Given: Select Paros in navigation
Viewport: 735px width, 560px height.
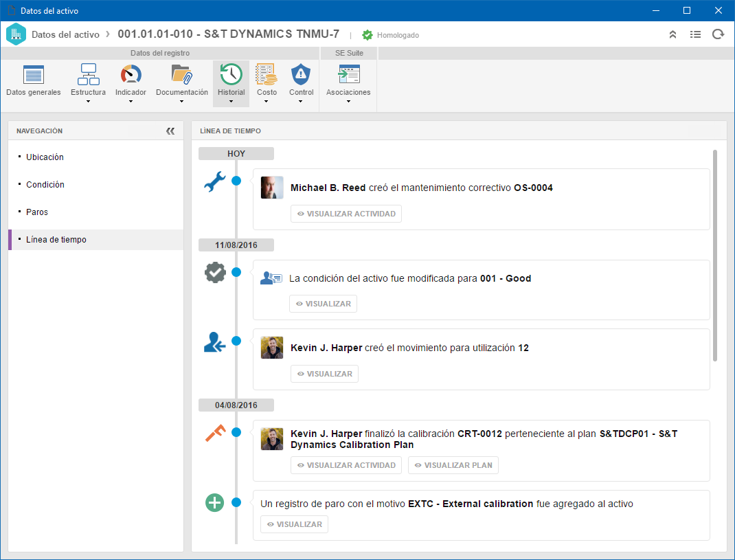Looking at the screenshot, I should click(37, 212).
